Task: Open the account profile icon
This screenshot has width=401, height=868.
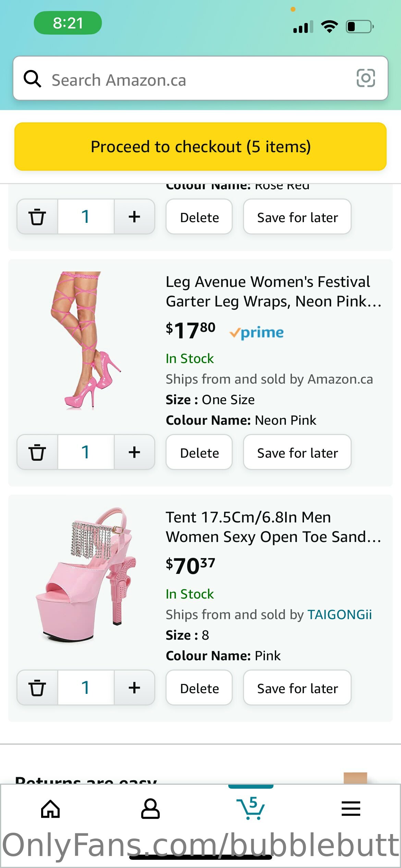Action: (x=150, y=809)
